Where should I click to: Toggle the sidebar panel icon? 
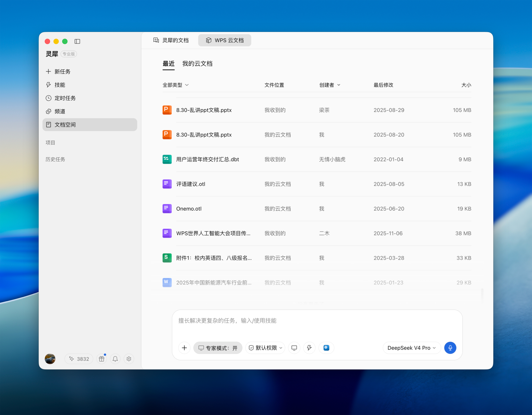pos(77,41)
